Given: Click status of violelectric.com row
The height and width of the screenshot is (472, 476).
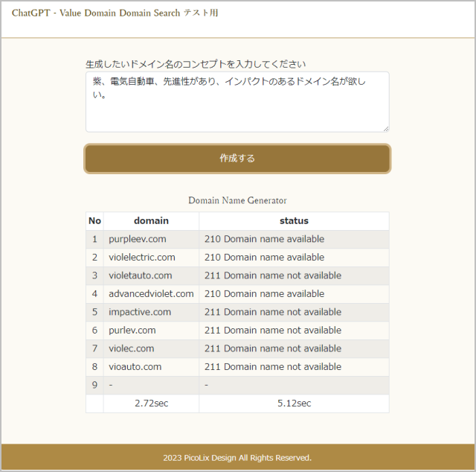Looking at the screenshot, I should pos(295,258).
